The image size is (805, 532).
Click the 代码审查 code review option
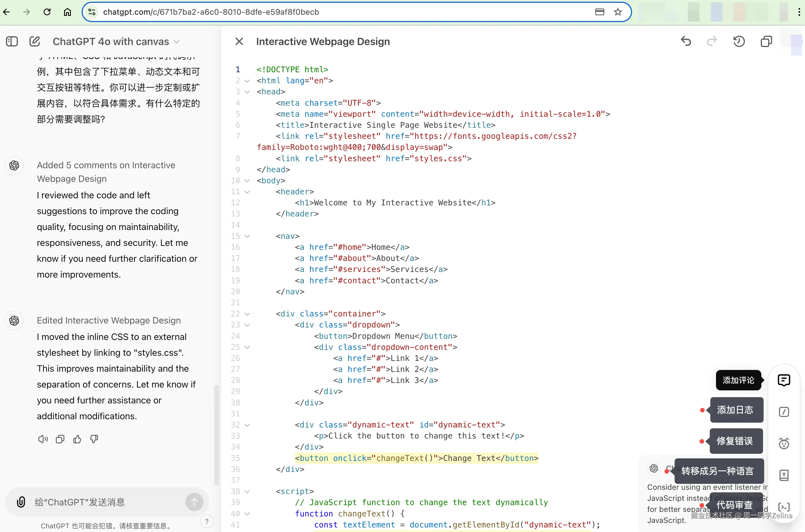click(735, 505)
